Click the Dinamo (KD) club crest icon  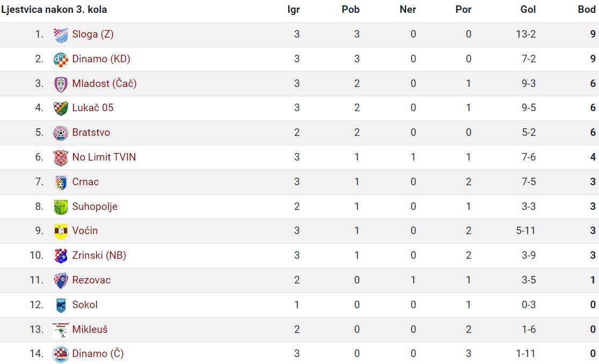click(61, 60)
